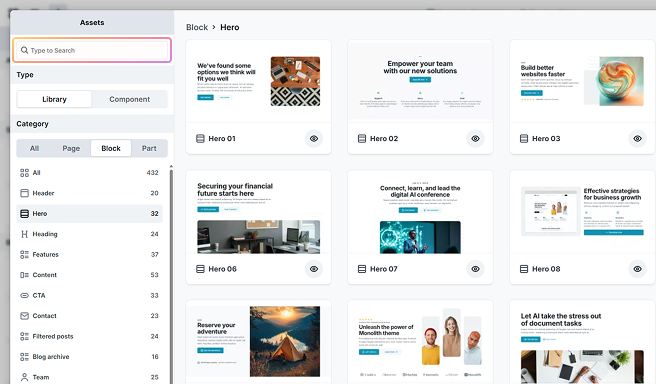Screen dimensions: 656x384
Task: Click the Hero 07 label text
Action: [x=384, y=269]
